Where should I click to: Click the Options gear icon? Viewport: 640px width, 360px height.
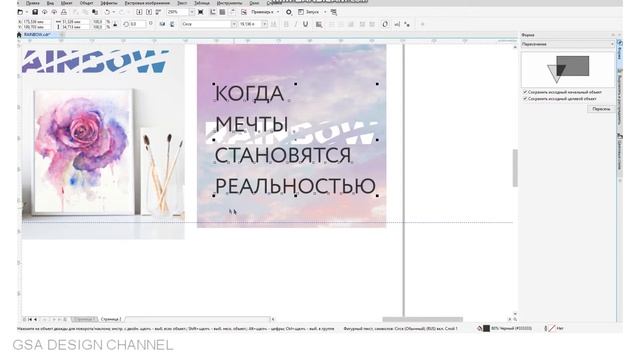pos(289,12)
